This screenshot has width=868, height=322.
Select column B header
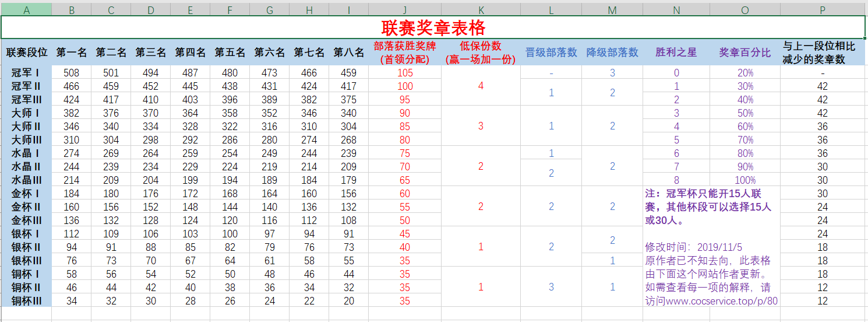[x=72, y=9]
